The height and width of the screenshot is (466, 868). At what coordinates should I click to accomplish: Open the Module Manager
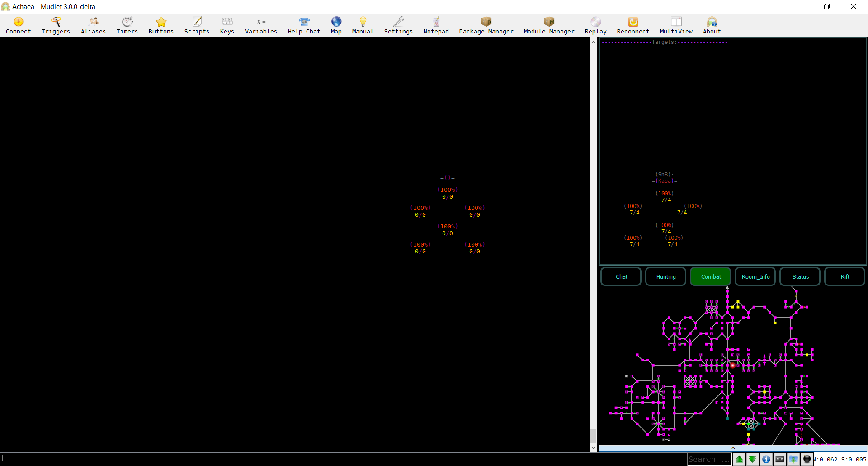pyautogui.click(x=549, y=25)
